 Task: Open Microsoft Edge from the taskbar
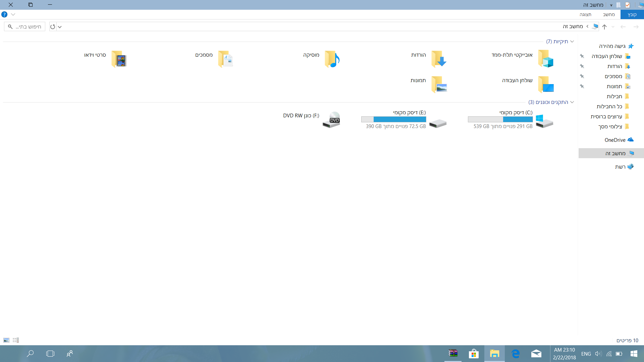click(516, 354)
